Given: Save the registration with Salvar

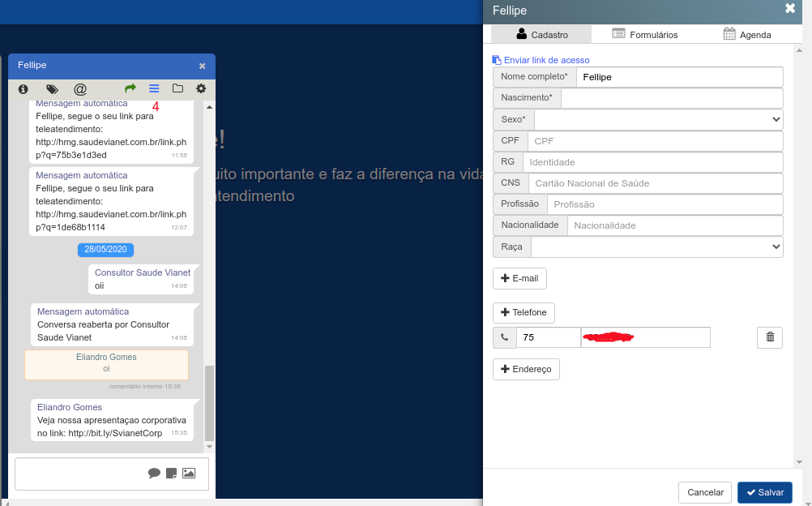Looking at the screenshot, I should click(x=765, y=492).
